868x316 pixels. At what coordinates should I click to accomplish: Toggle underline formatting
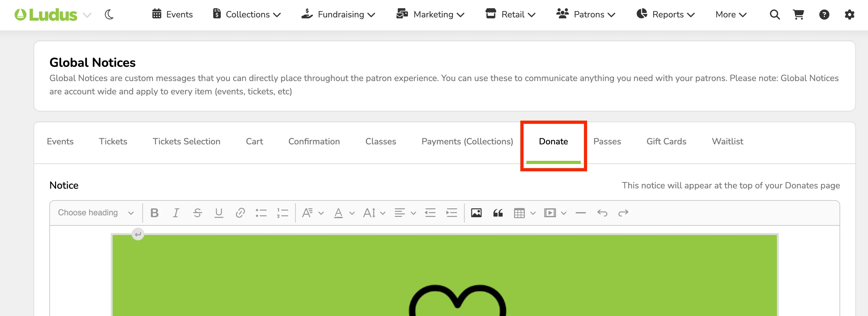click(219, 213)
